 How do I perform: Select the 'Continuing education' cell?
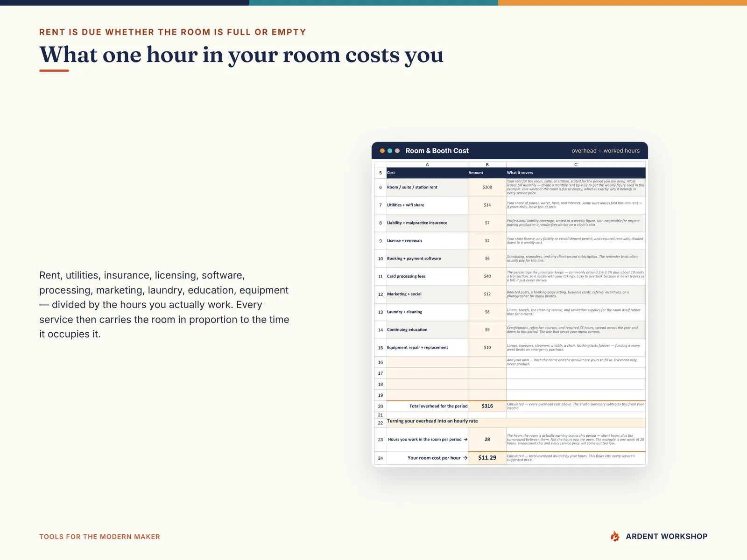pos(427,330)
